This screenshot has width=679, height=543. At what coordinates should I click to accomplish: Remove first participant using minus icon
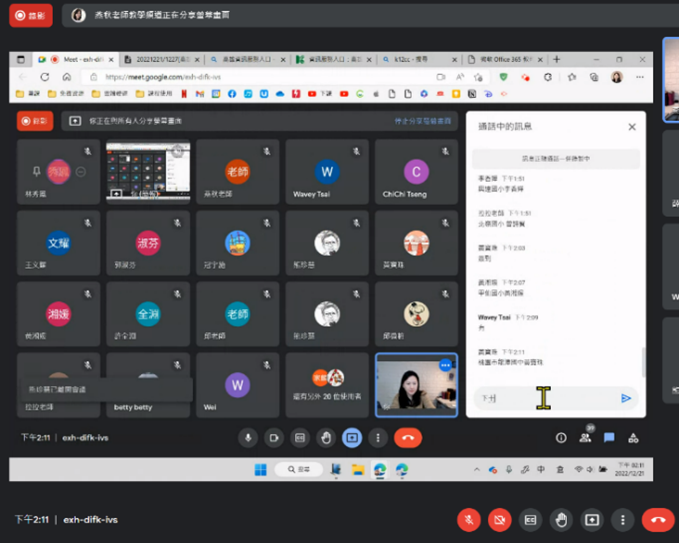pos(81,172)
